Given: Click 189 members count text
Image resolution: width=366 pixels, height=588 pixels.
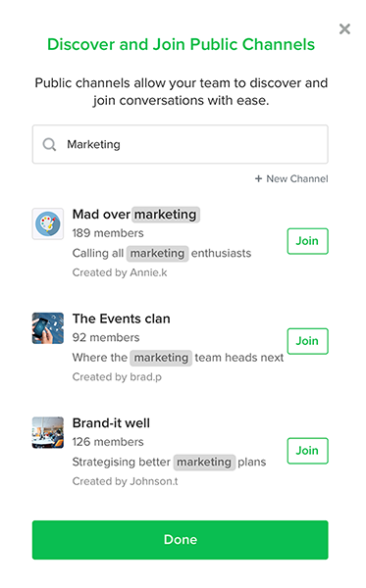Looking at the screenshot, I should (x=108, y=233).
